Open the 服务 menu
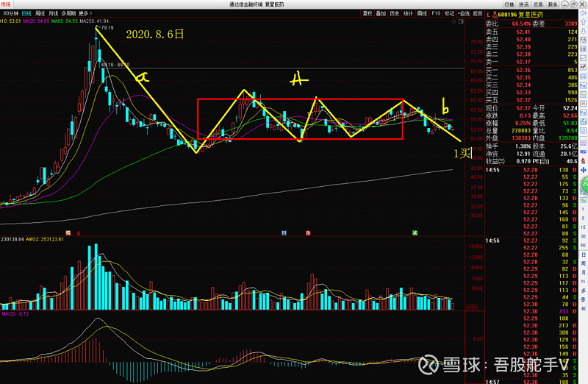 tap(553, 4)
